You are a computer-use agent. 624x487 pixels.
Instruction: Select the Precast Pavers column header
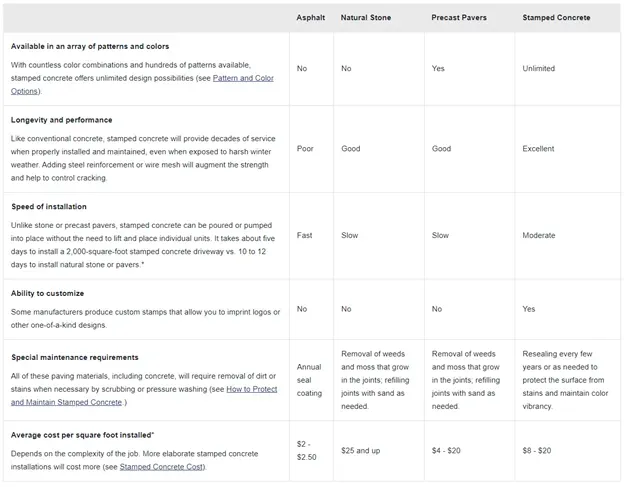pos(459,18)
